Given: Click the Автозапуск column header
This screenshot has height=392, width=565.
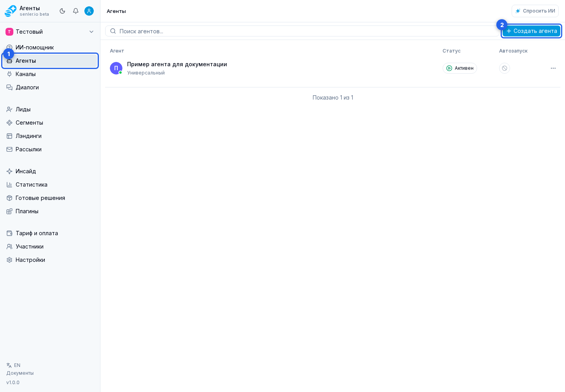Looking at the screenshot, I should 513,51.
